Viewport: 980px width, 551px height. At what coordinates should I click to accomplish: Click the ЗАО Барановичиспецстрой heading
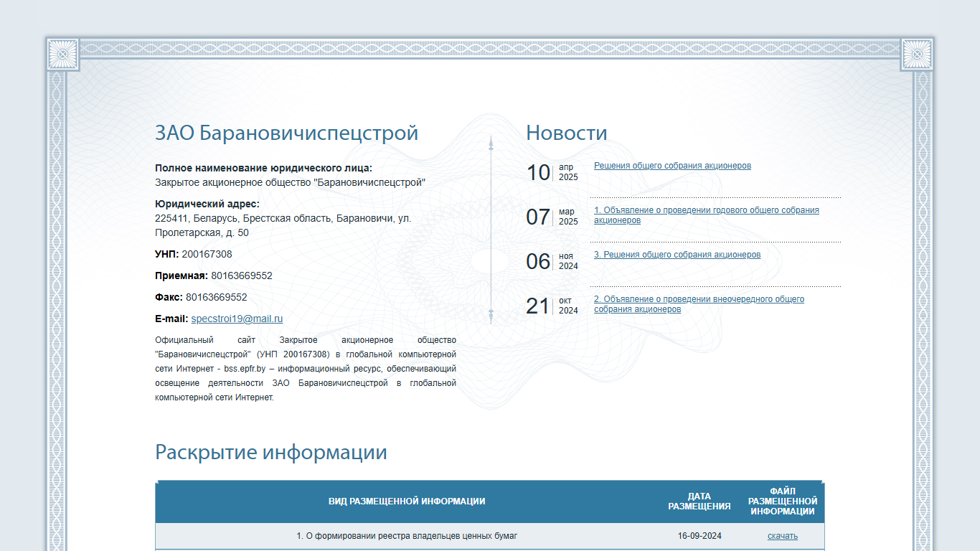click(286, 133)
